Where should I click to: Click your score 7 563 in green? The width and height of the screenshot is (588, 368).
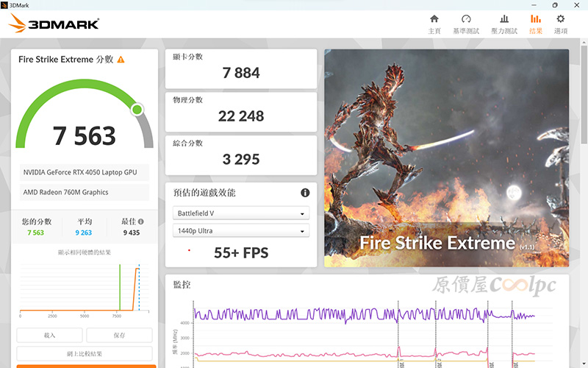click(35, 233)
